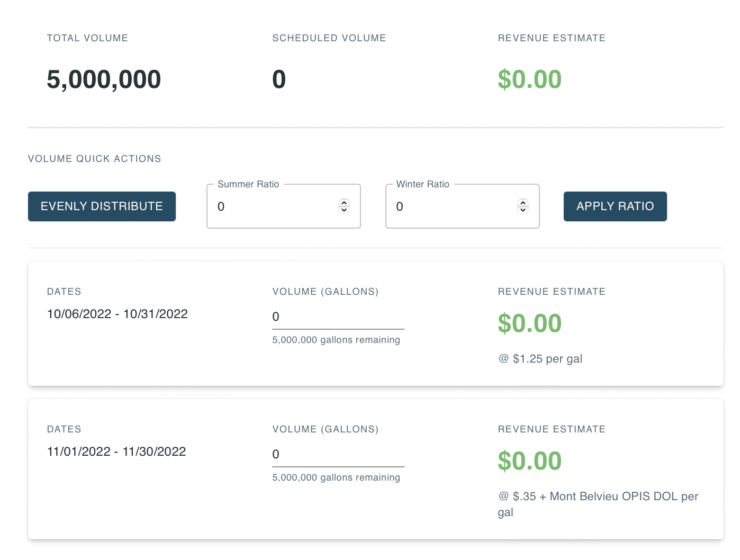Increment Winter Ratio using up arrow
This screenshot has width=740, height=560.
point(523,203)
